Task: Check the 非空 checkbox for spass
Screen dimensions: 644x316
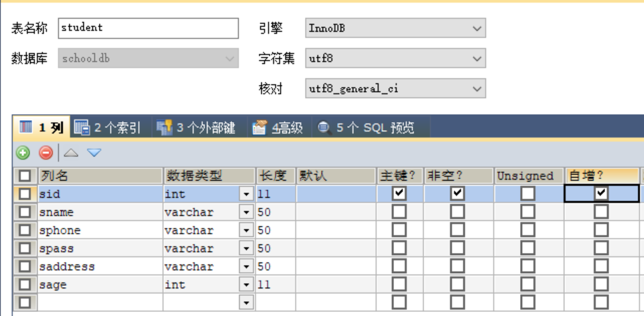Action: (x=457, y=248)
